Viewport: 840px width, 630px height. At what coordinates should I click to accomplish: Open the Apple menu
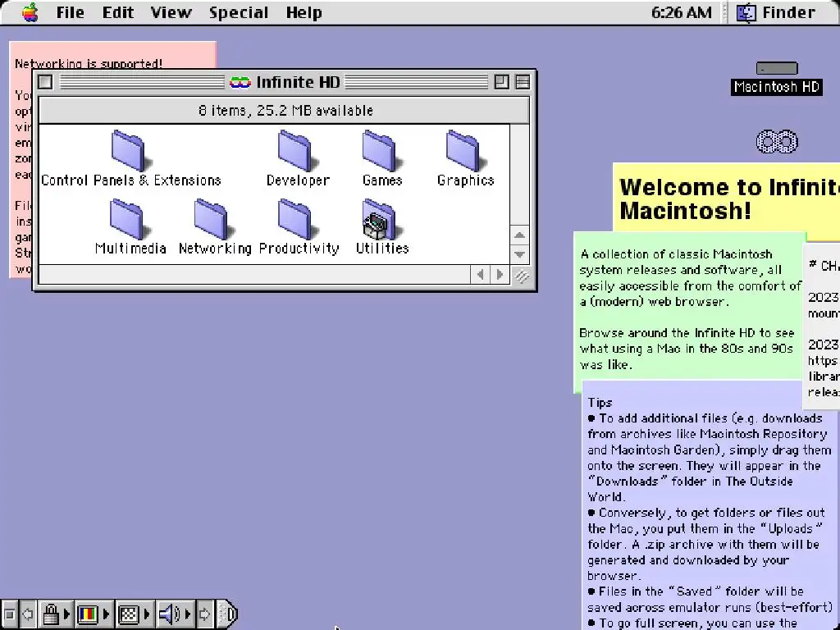pos(30,12)
